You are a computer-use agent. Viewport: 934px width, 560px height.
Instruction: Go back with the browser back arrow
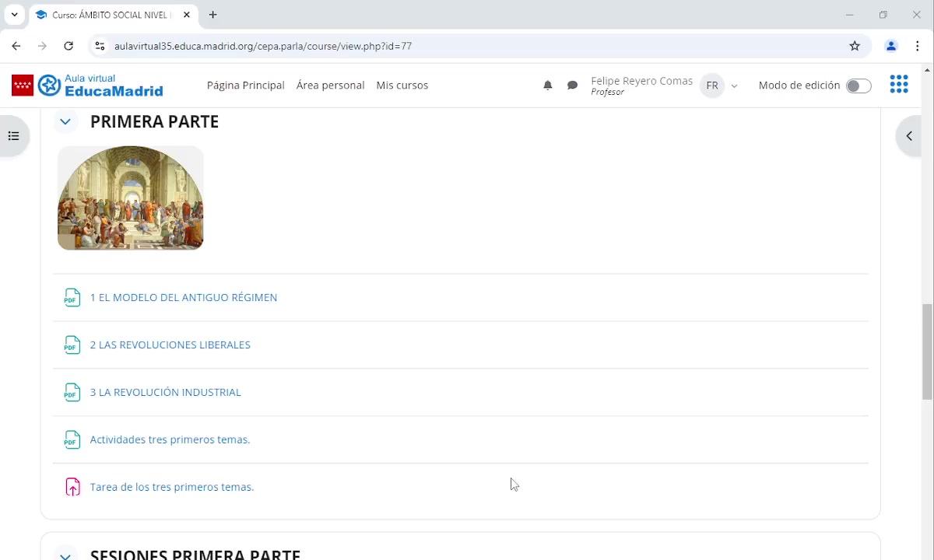[16, 46]
